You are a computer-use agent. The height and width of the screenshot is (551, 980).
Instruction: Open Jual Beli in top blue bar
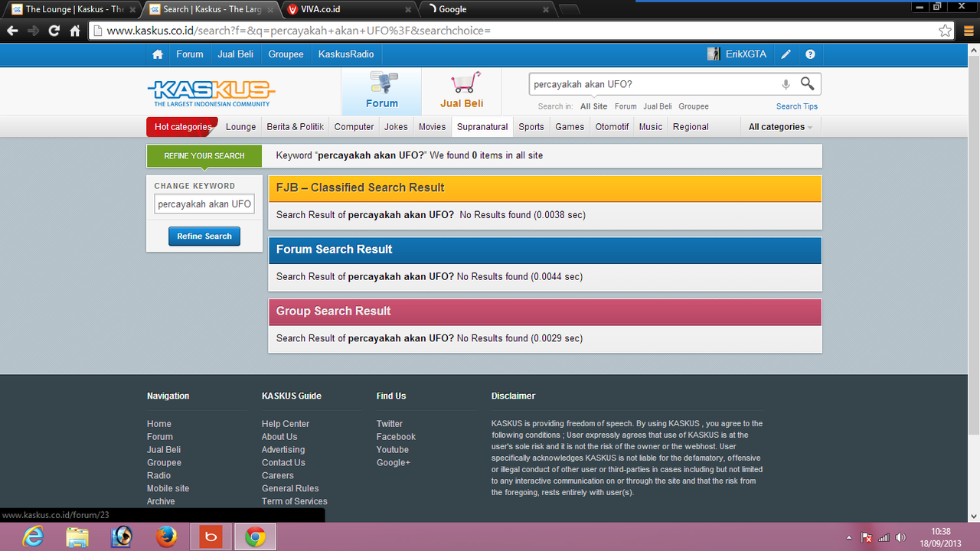(236, 54)
